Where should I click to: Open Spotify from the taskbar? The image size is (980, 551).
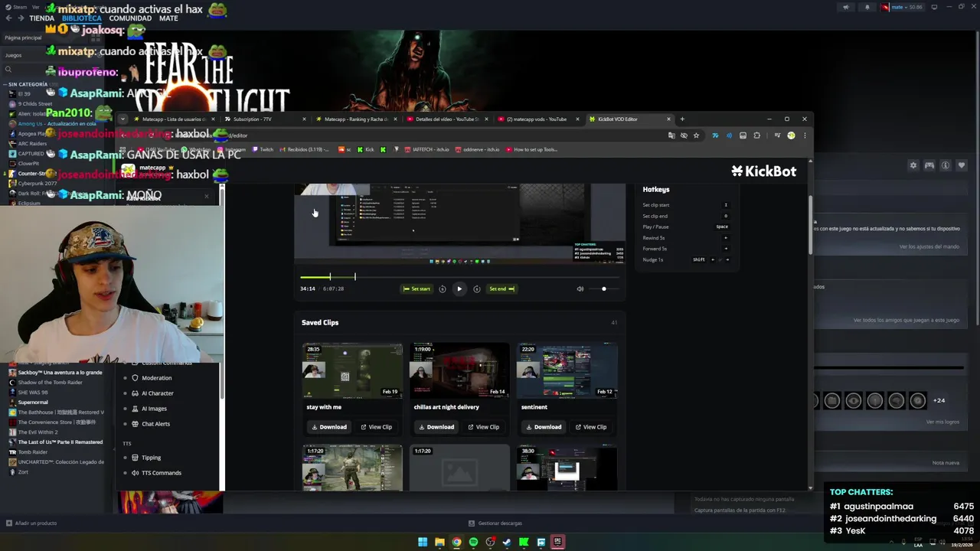(473, 542)
